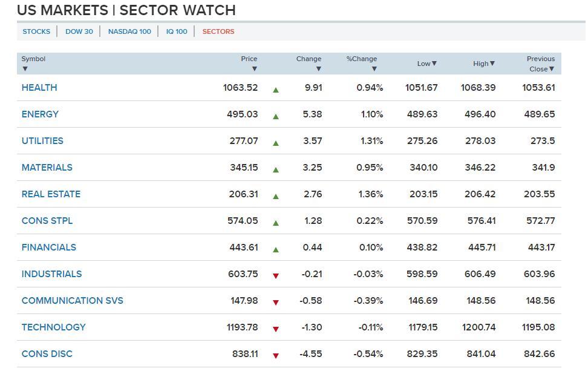The image size is (588, 374).
Task: Click the High column sort arrow
Action: [492, 64]
